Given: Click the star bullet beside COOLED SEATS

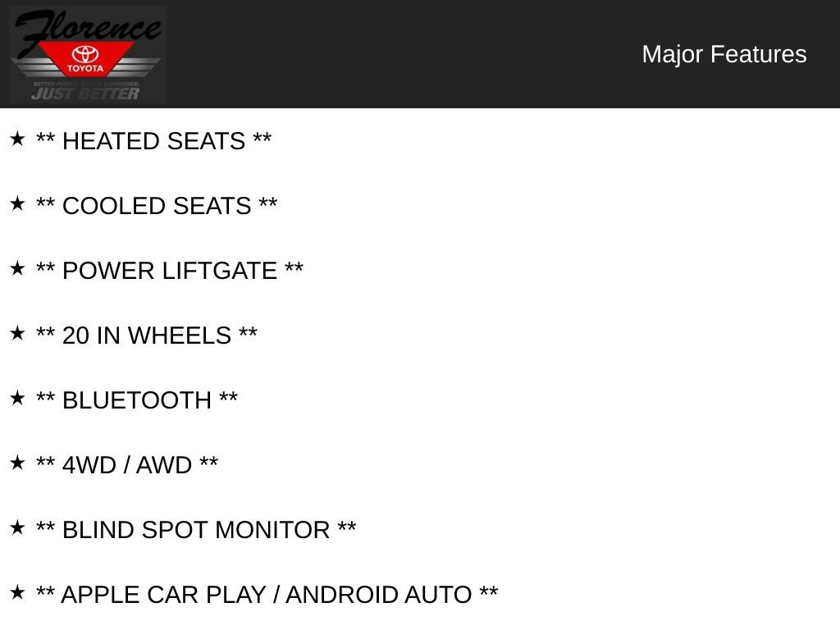Looking at the screenshot, I should [x=17, y=203].
